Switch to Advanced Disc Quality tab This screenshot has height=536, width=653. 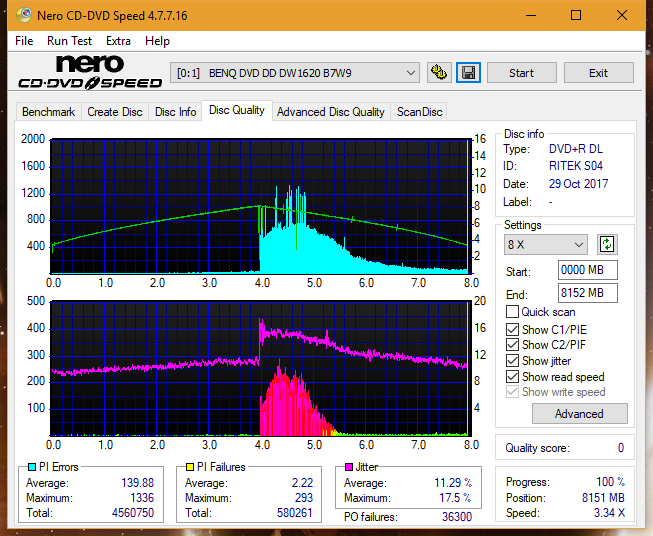click(x=331, y=112)
